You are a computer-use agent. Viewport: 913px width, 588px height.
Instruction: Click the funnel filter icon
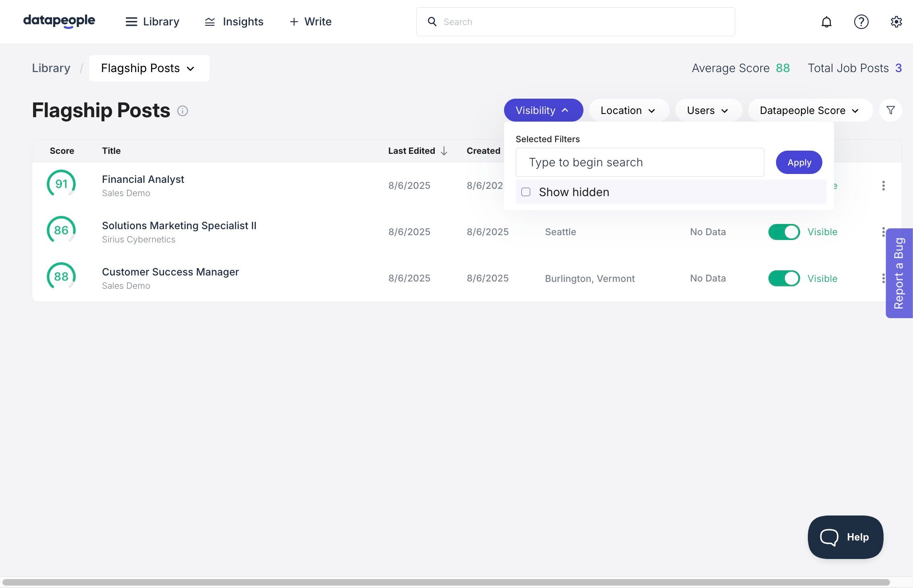(890, 110)
